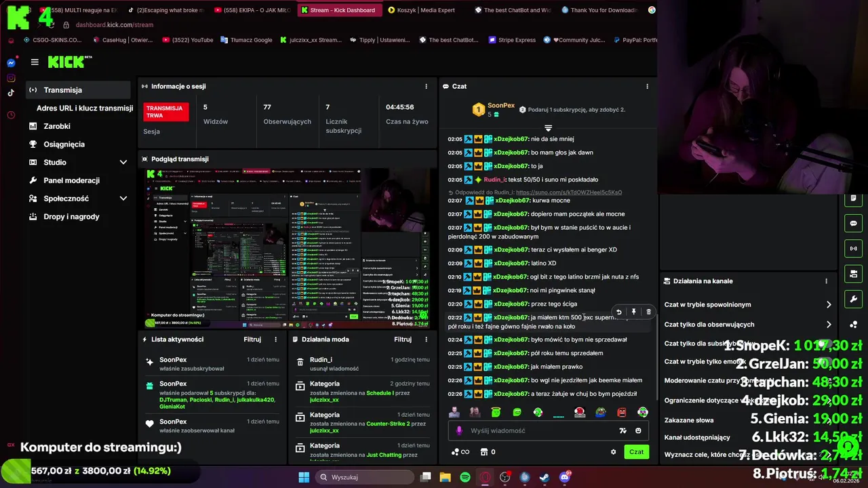Open the Tłumacz Google bookmark
Viewport: 868px width, 488px height.
[245, 40]
